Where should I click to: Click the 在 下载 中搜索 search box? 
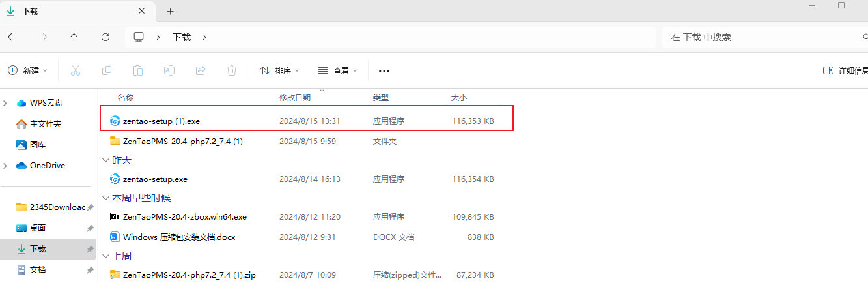(x=764, y=37)
